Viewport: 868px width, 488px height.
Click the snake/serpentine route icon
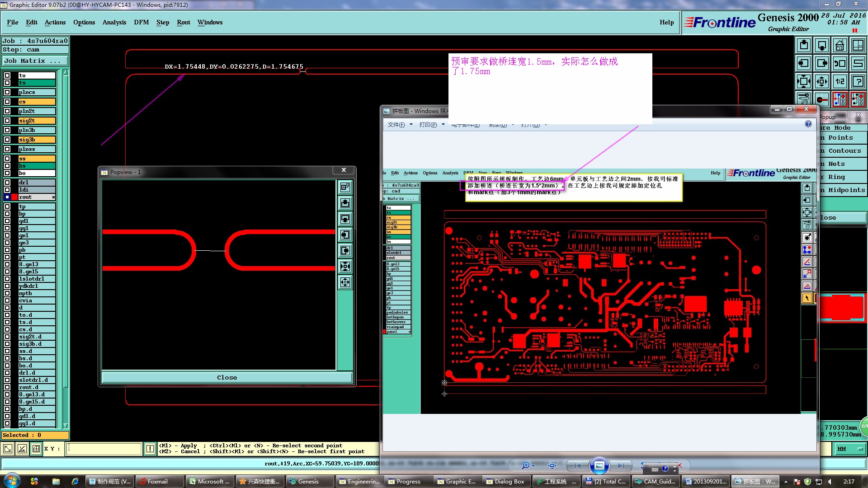(x=858, y=63)
